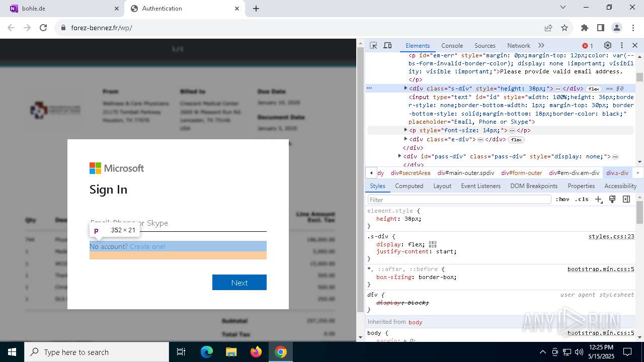Close the Authentication browser tab
Image resolution: width=644 pixels, height=362 pixels.
point(237,9)
